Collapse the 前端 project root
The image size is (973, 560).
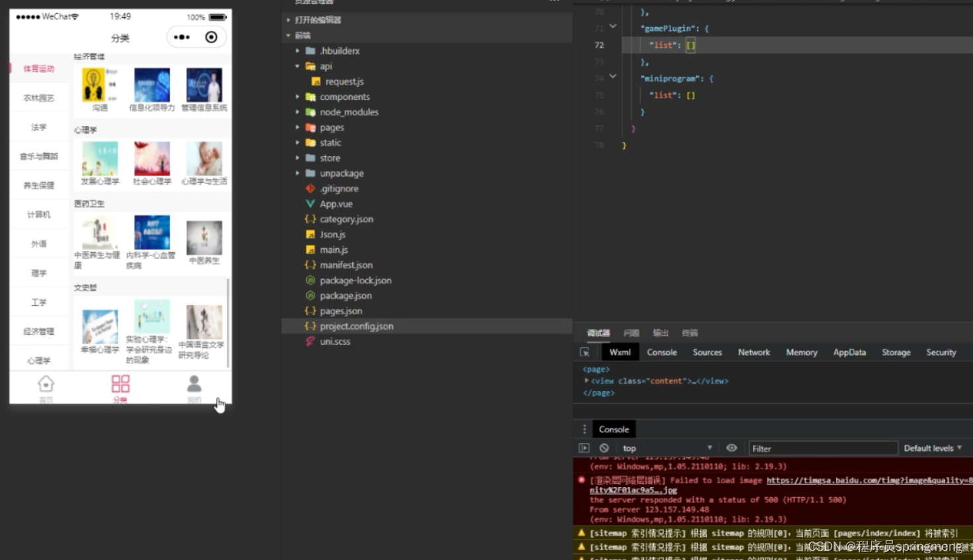[x=289, y=35]
